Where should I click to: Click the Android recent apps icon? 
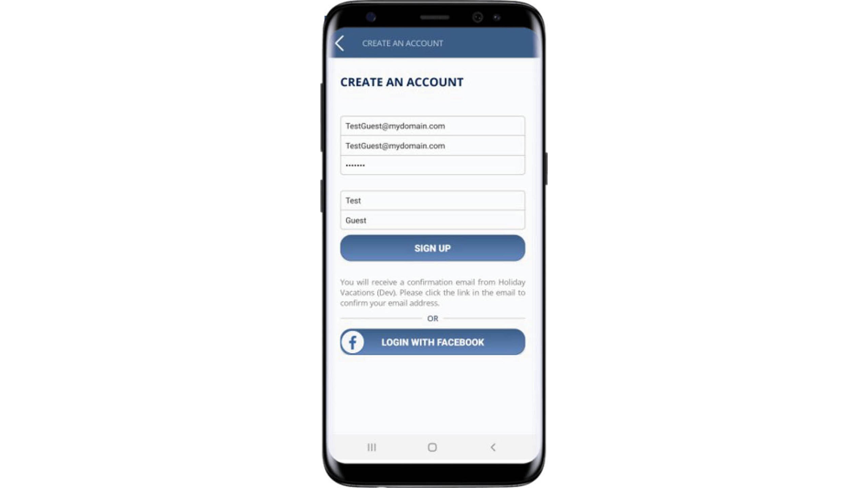tap(371, 447)
